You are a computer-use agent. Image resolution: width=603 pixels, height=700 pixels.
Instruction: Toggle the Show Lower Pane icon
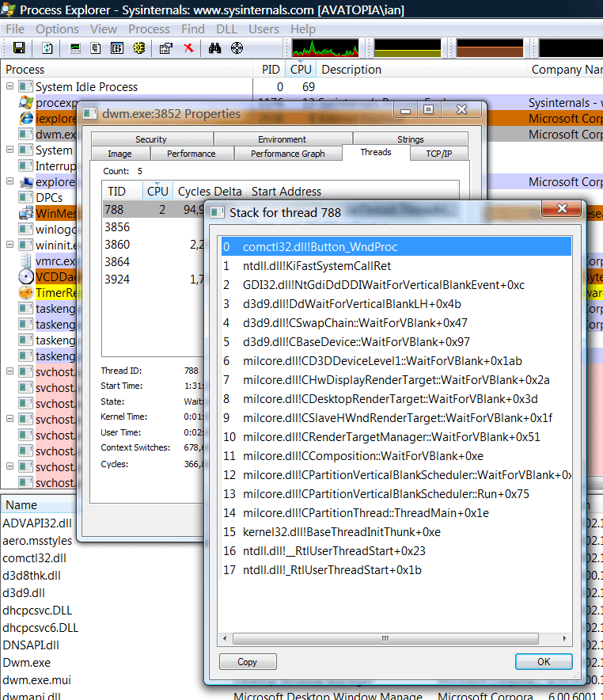point(117,48)
